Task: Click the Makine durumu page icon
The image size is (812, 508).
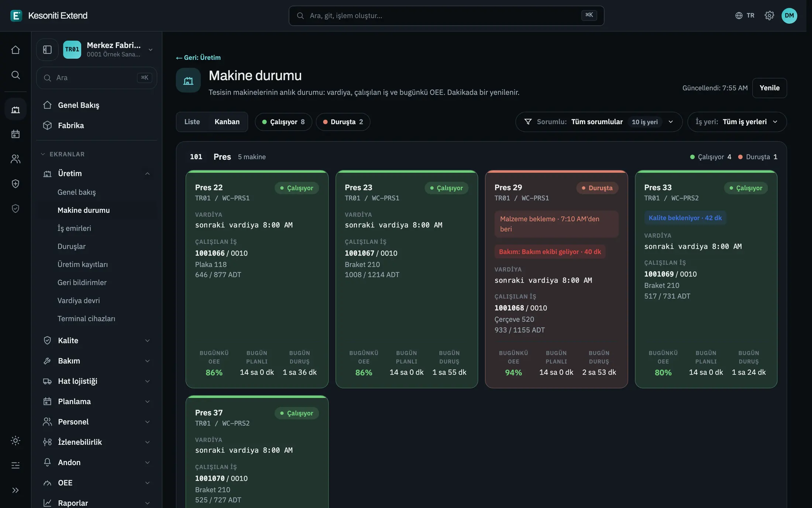Action: coord(188,80)
